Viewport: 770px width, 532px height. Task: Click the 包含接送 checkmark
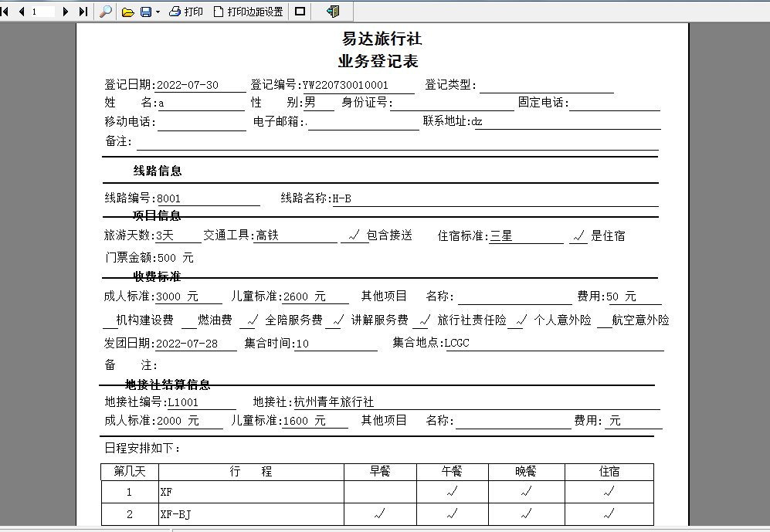pos(354,236)
